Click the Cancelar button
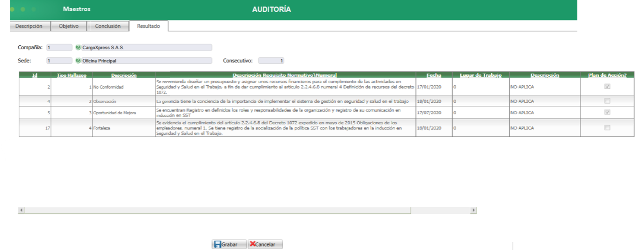This screenshot has height=250, width=644. pos(265,244)
